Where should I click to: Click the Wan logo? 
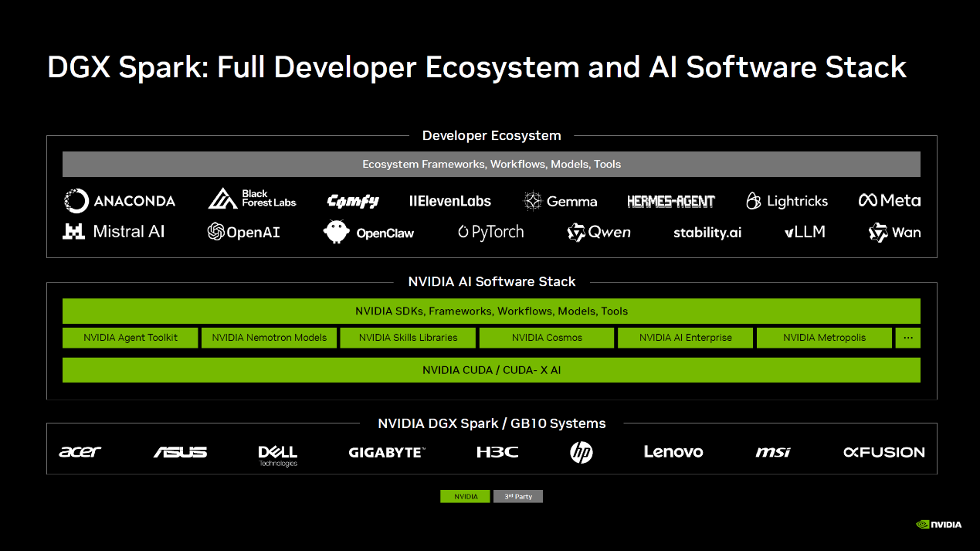[x=894, y=232]
